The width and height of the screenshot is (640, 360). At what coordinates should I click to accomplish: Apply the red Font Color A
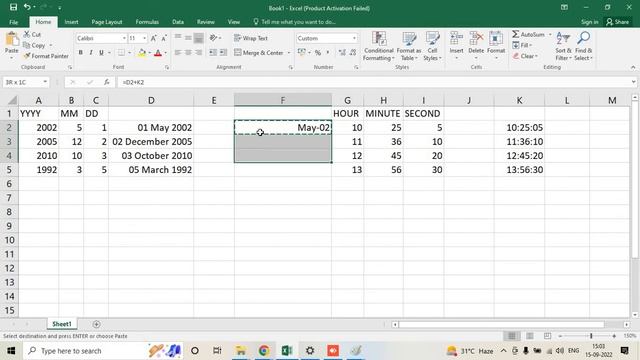[158, 53]
